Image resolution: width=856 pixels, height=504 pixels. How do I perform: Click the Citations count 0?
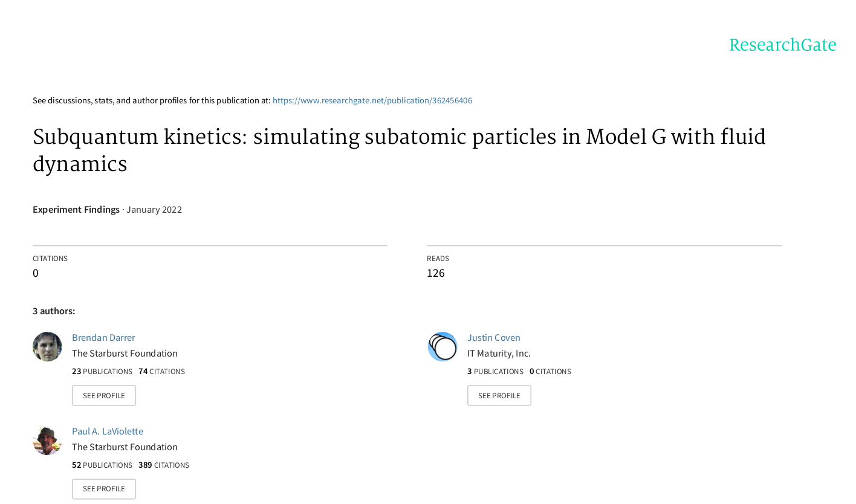click(x=36, y=273)
